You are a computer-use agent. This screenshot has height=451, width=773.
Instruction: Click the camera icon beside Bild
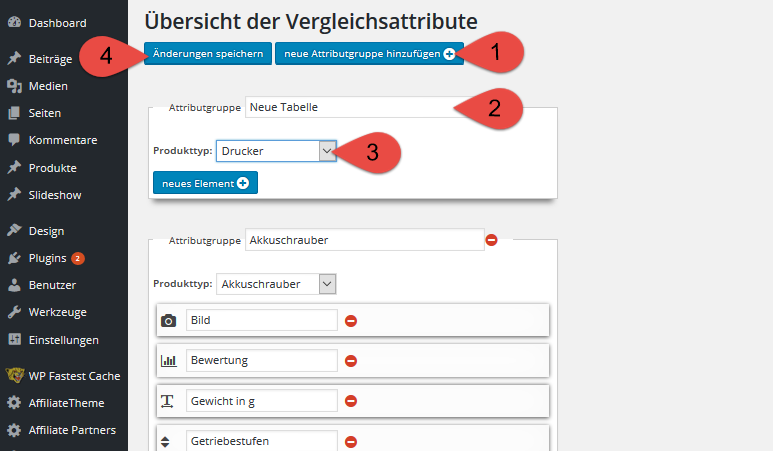tap(169, 321)
